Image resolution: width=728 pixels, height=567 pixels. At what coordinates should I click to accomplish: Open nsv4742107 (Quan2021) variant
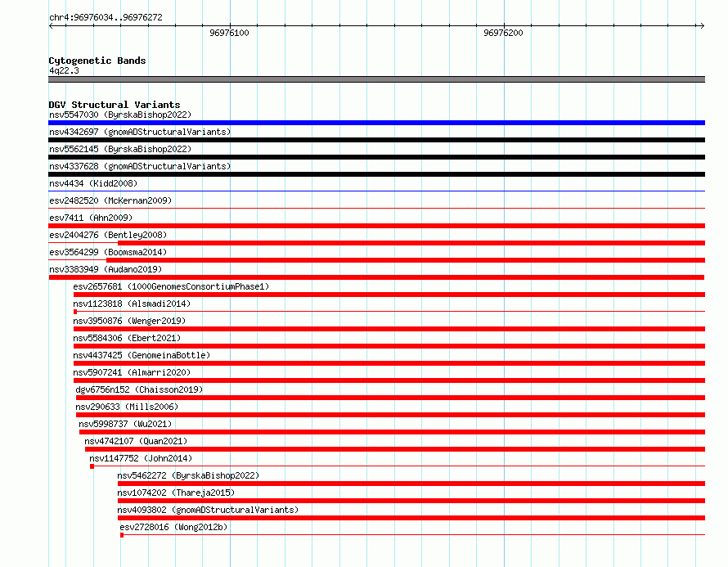tap(136, 441)
